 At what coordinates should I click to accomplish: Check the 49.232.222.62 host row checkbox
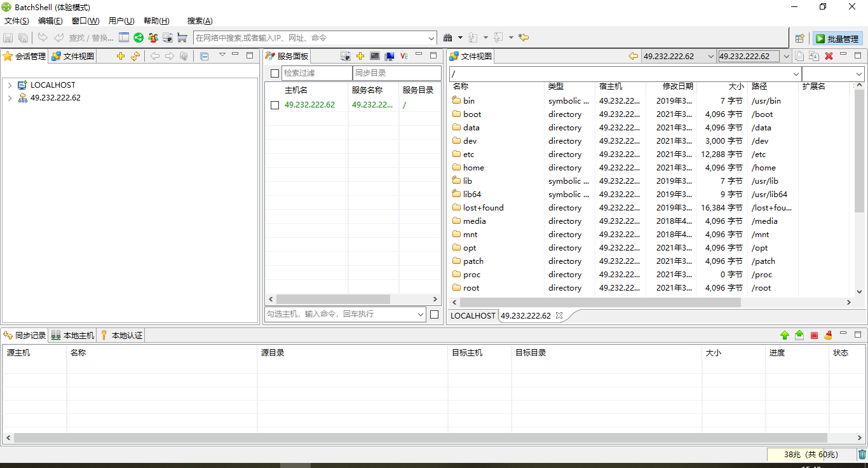tap(275, 105)
